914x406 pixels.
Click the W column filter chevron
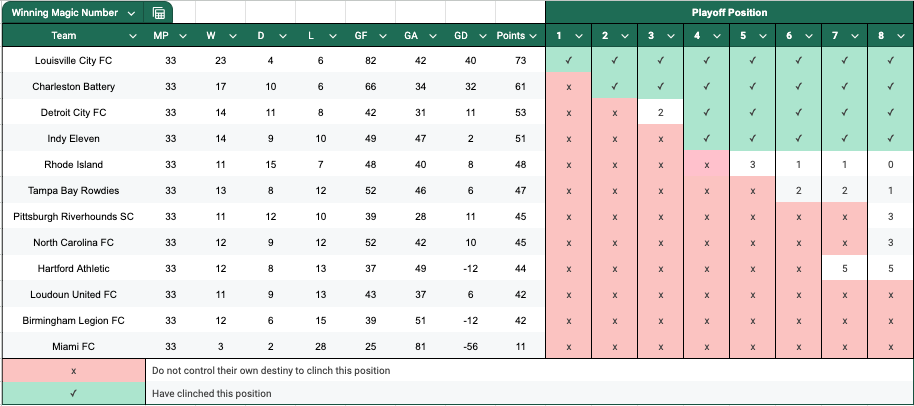click(234, 36)
